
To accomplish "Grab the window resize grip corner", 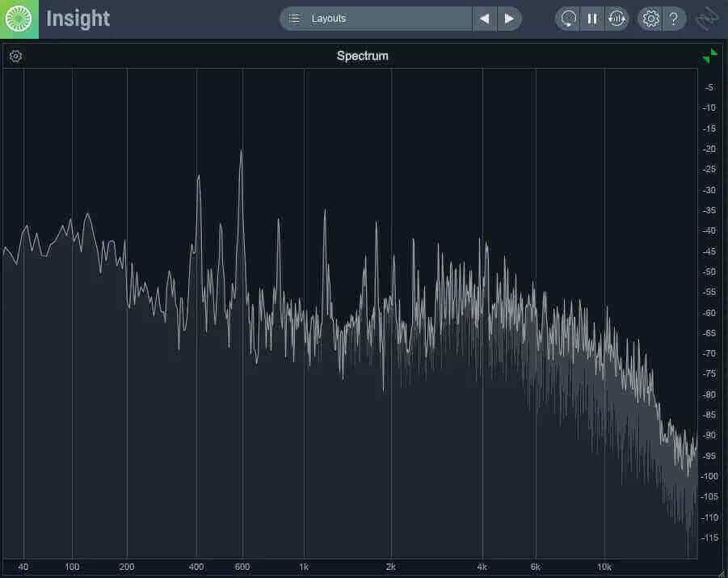I will [722, 573].
